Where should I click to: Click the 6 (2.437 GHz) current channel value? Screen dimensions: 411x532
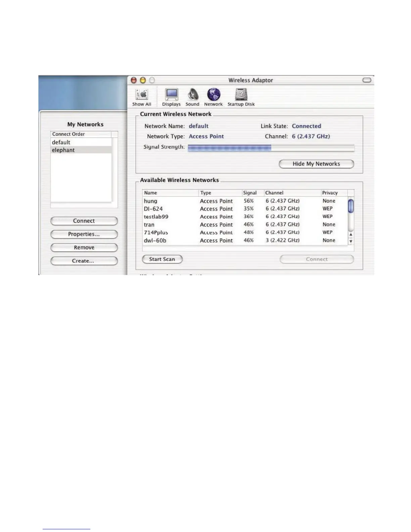coord(311,136)
